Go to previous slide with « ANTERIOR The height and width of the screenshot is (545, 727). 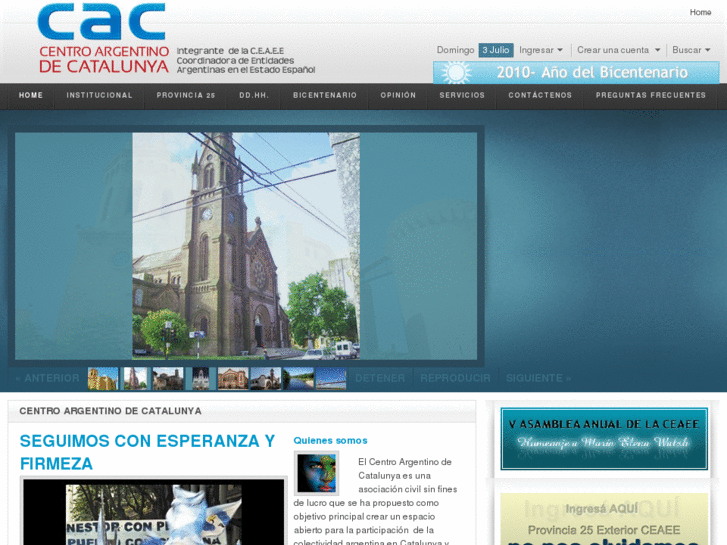47,378
